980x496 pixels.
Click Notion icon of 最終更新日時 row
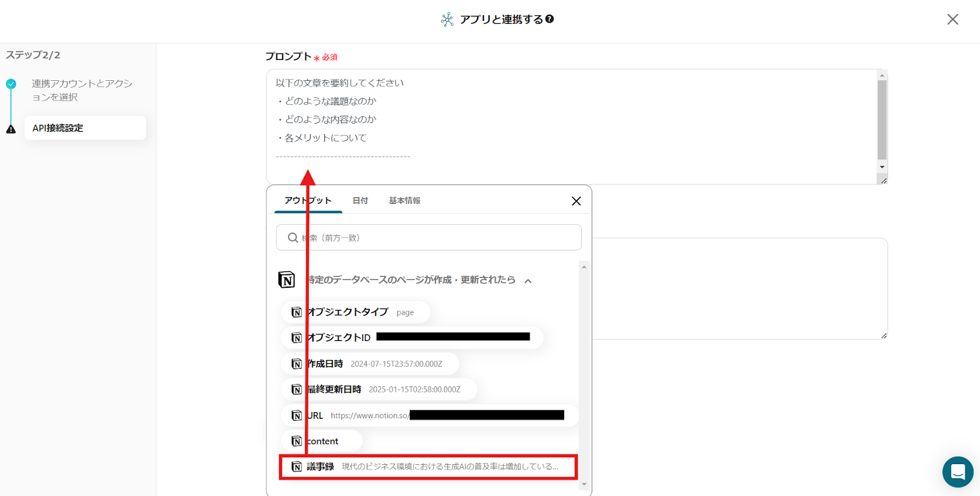tap(296, 389)
